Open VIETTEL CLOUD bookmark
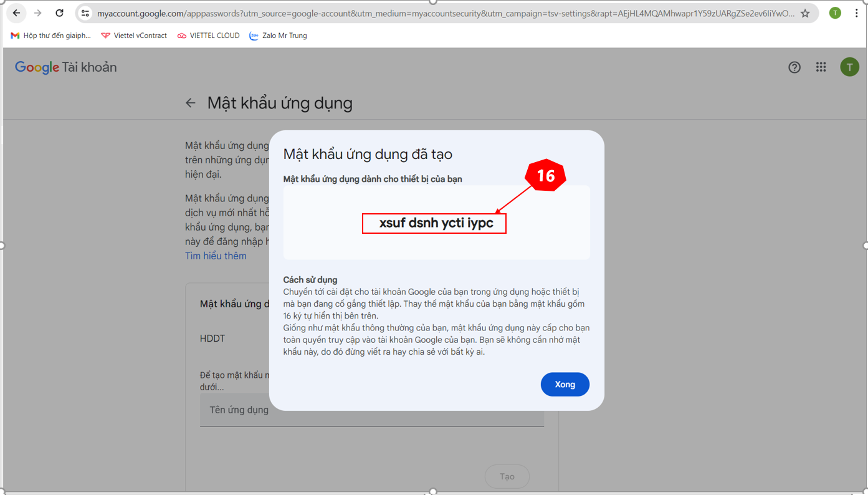 pos(209,36)
